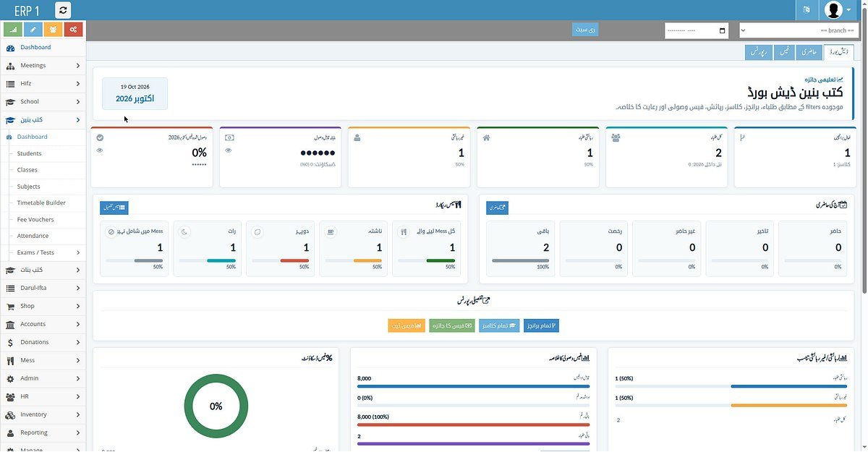The width and height of the screenshot is (868, 452).
Task: Open Attendance in the sidebar submenu
Action: click(33, 236)
